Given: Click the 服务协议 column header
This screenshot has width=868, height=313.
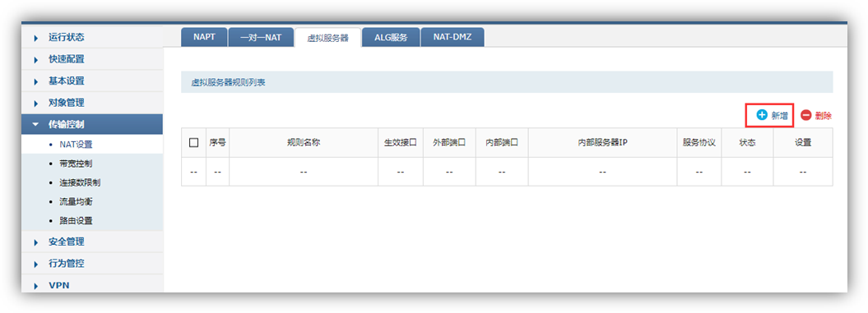Looking at the screenshot, I should pos(699,143).
